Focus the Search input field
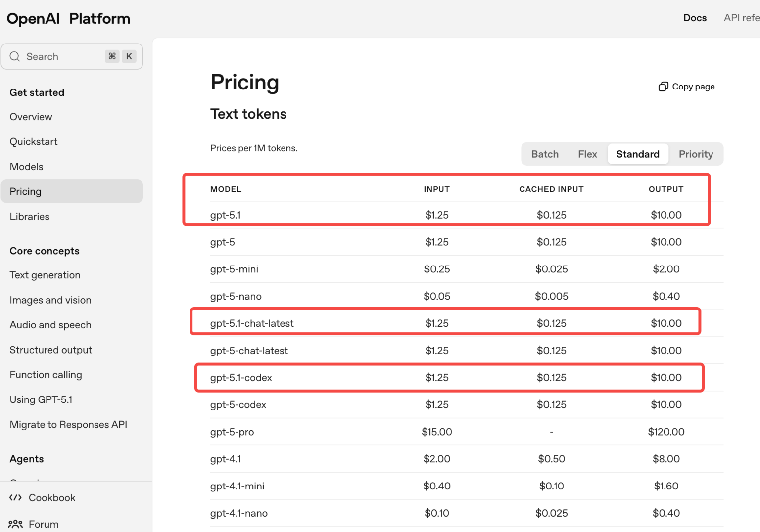The image size is (760, 532). [x=72, y=56]
